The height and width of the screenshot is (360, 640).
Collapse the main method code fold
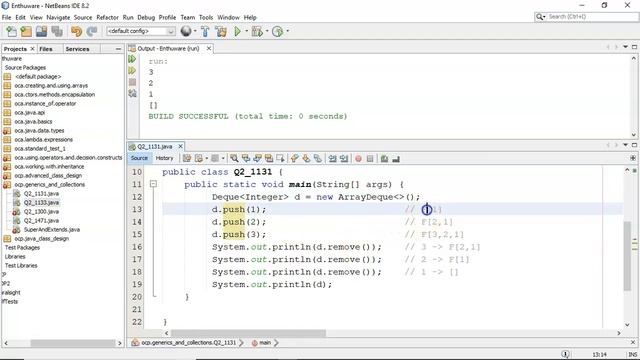[153, 184]
